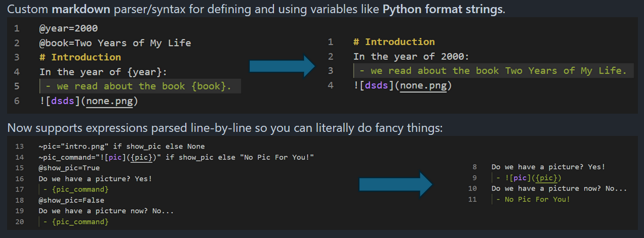The width and height of the screenshot is (644, 238).
Task: Click line number 13 in the gutter
Action: coord(19,147)
